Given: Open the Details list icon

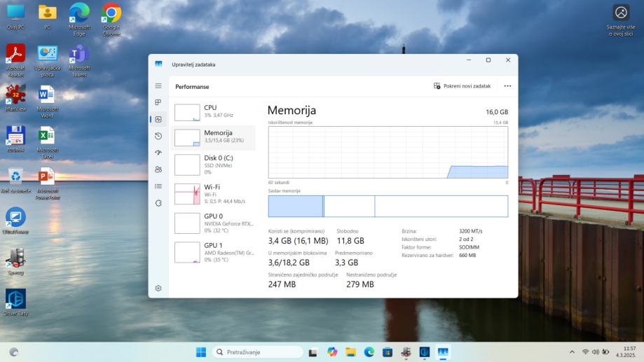Looking at the screenshot, I should coord(158,186).
